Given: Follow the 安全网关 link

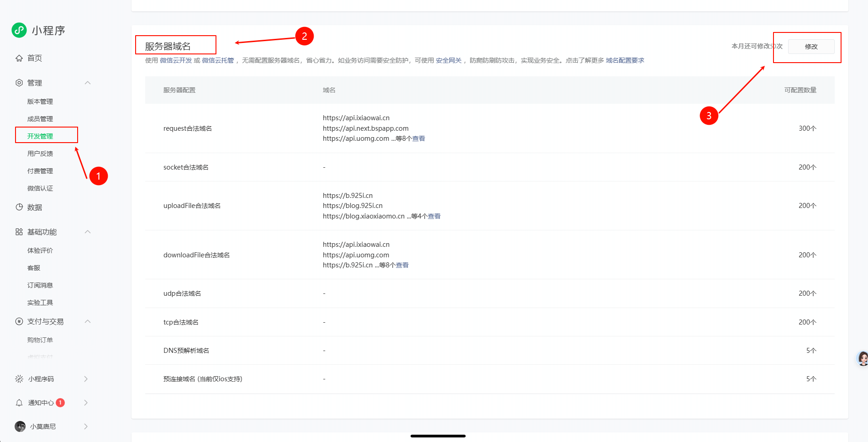Looking at the screenshot, I should click(448, 60).
